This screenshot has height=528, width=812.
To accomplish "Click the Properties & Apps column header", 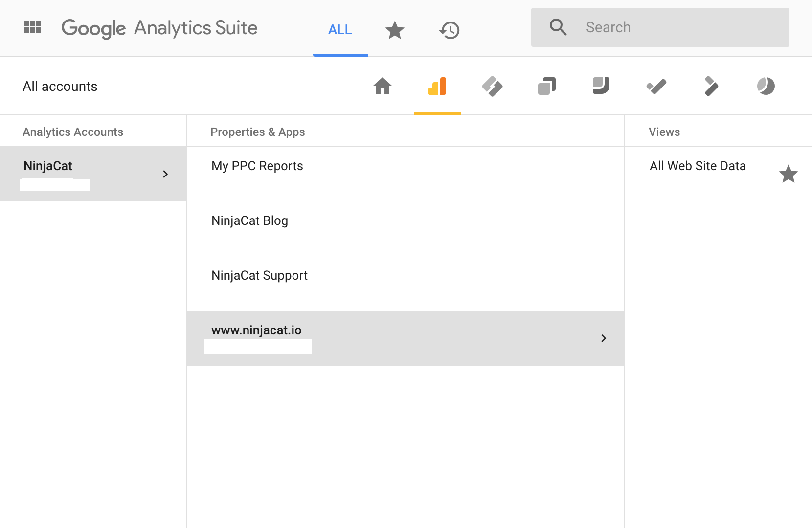I will coord(258,132).
